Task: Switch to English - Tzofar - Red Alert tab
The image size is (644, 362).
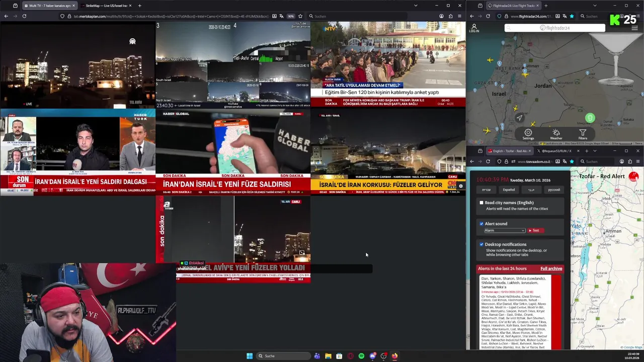Action: pos(509,151)
